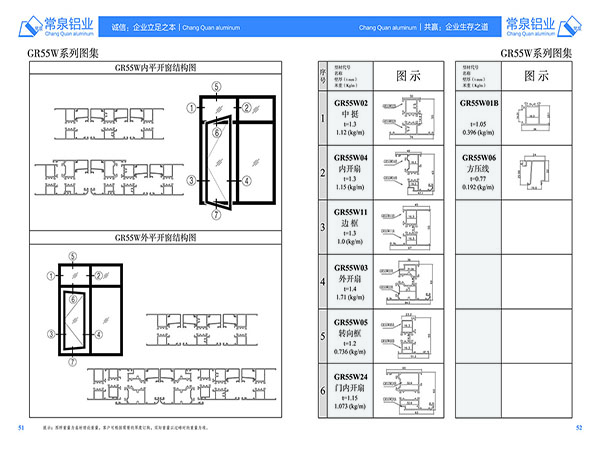Select thickness value 't=0.77'
The image size is (600, 450).
[478, 179]
